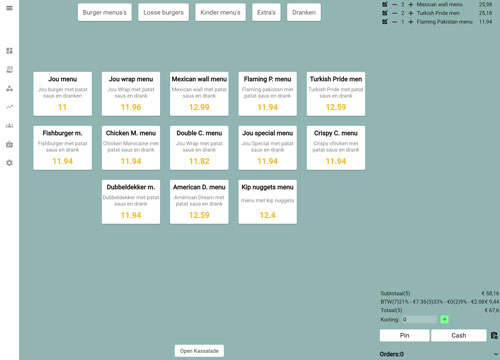This screenshot has width=500, height=360.
Task: Add Crispy C. menu to the order
Action: [336, 148]
